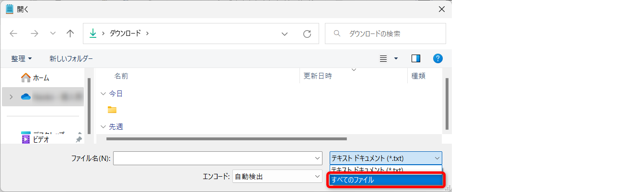Sort by 種類 column header
Screen dimensions: 644x192
pos(418,76)
